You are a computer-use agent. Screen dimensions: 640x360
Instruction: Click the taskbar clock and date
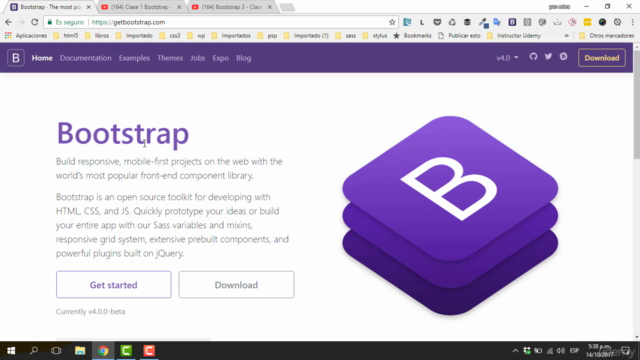(x=600, y=351)
